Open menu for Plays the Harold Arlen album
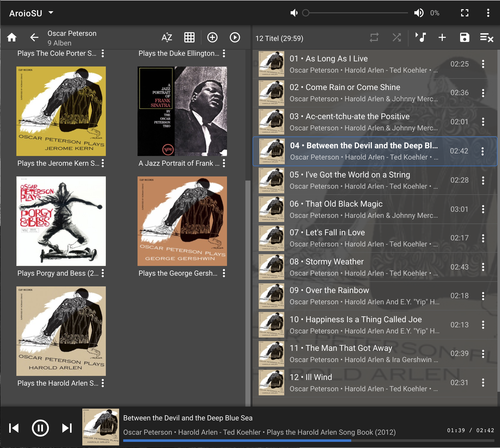The width and height of the screenshot is (500, 448). pyautogui.click(x=103, y=383)
